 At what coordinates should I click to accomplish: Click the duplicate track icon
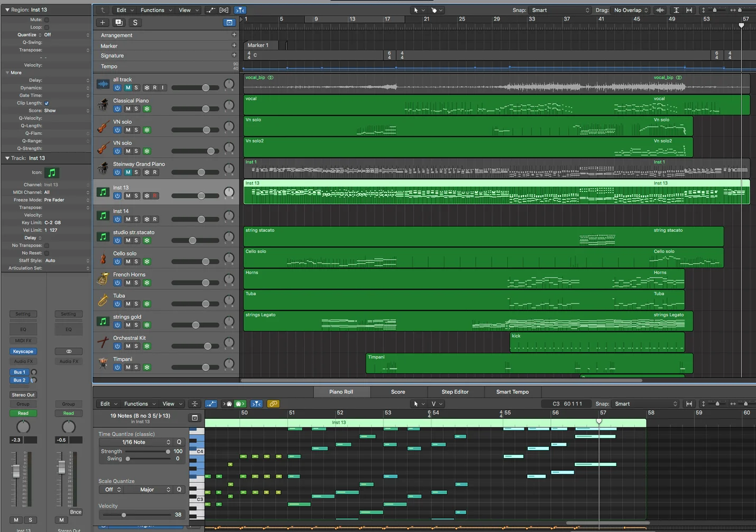coord(119,23)
